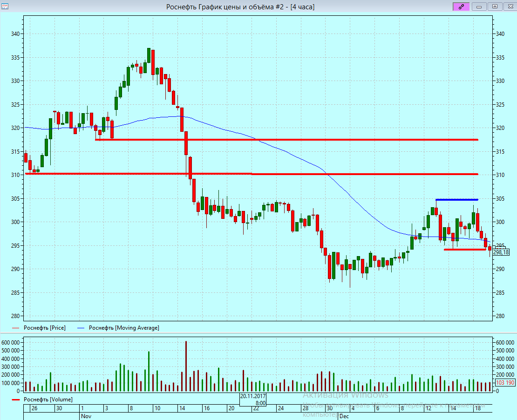Open the chart window system menu icon
517x420 pixels.
[5, 7]
